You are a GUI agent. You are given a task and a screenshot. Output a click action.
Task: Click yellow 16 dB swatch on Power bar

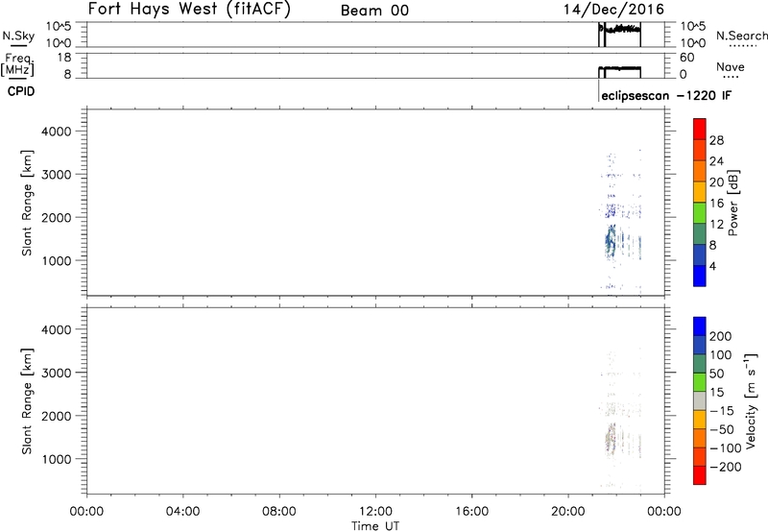click(x=700, y=192)
